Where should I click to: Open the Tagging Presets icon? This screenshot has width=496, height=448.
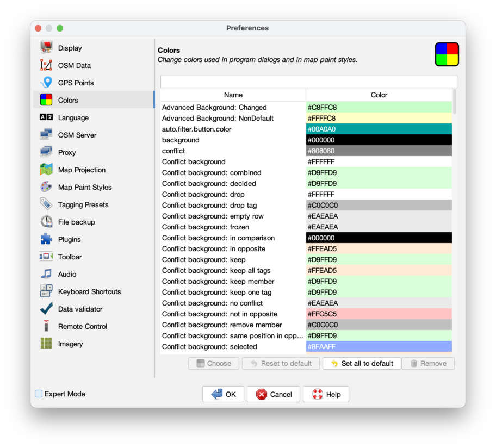click(46, 204)
